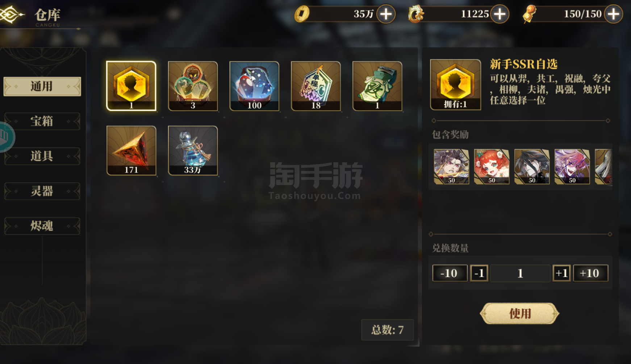Open the 灵器 category tab

click(x=42, y=191)
